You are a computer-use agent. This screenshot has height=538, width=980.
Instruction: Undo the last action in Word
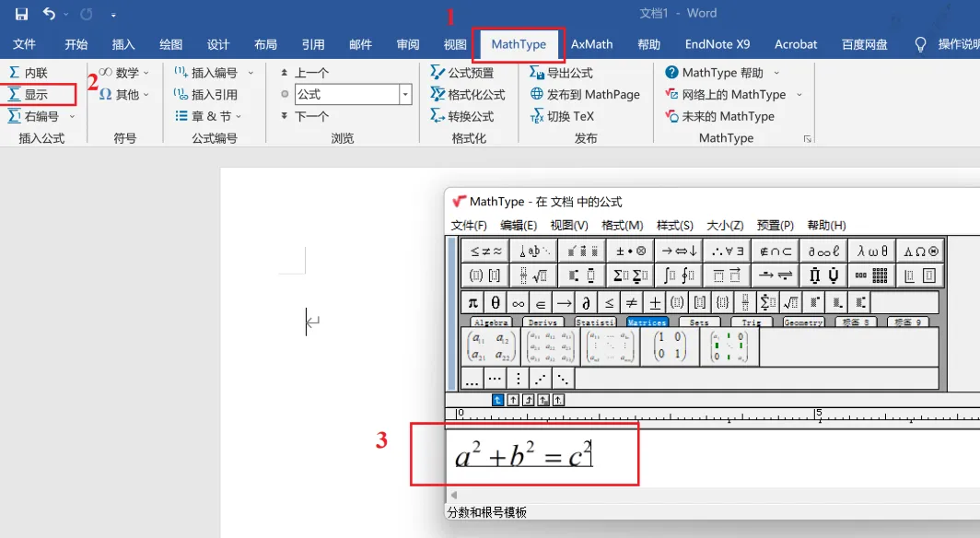(49, 14)
